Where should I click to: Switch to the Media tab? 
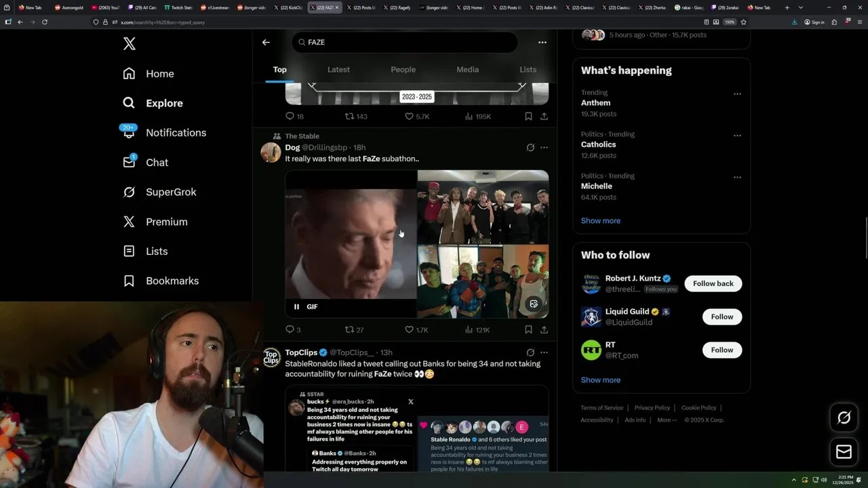pyautogui.click(x=467, y=70)
